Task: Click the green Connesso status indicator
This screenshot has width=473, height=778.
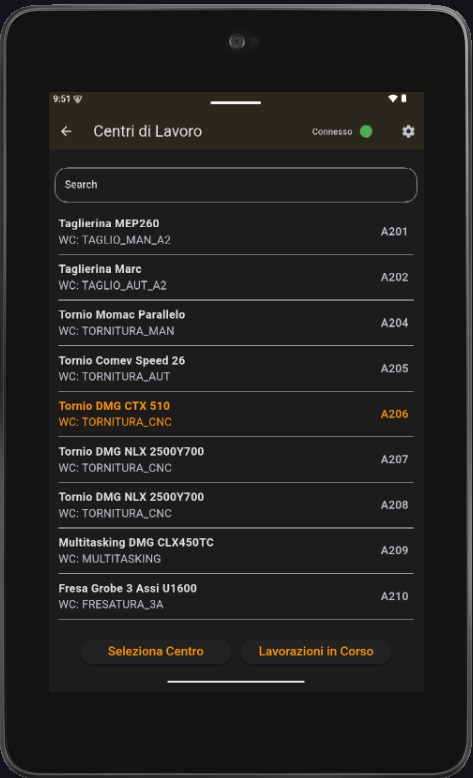Action: pos(366,131)
